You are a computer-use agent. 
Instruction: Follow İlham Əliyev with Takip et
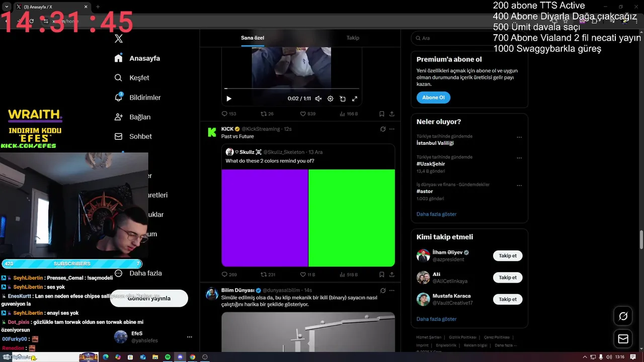[x=508, y=256]
